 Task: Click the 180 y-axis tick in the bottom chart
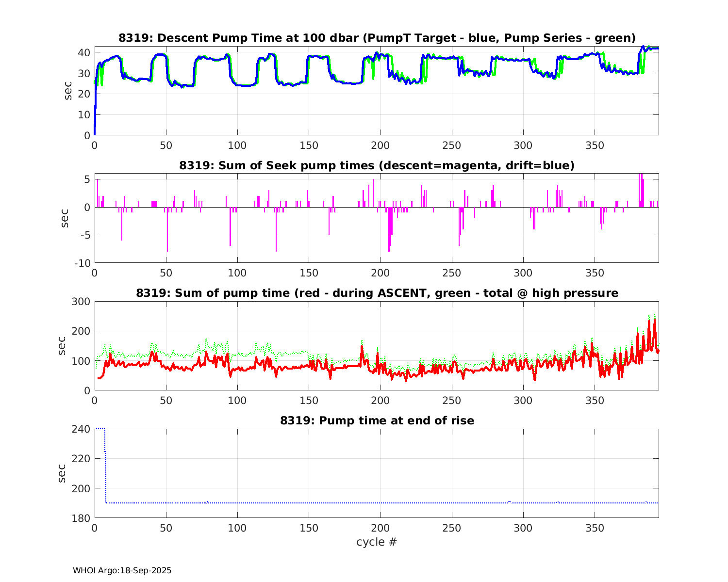81,518
